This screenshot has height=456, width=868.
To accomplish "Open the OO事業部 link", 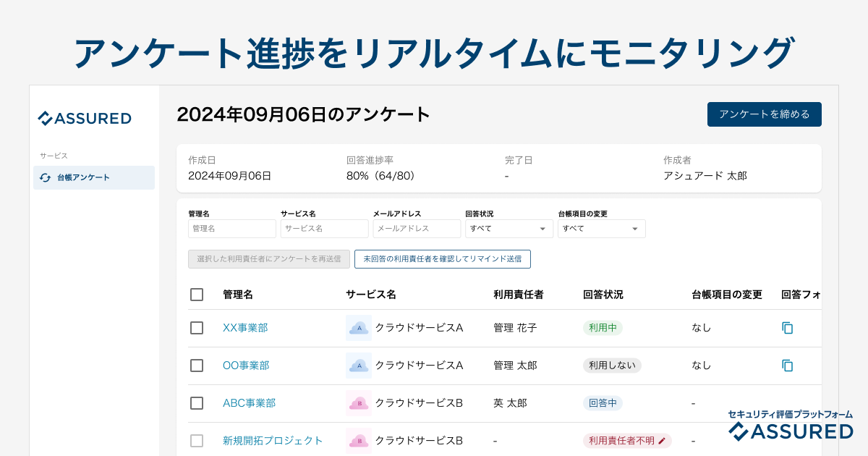I will [x=246, y=366].
